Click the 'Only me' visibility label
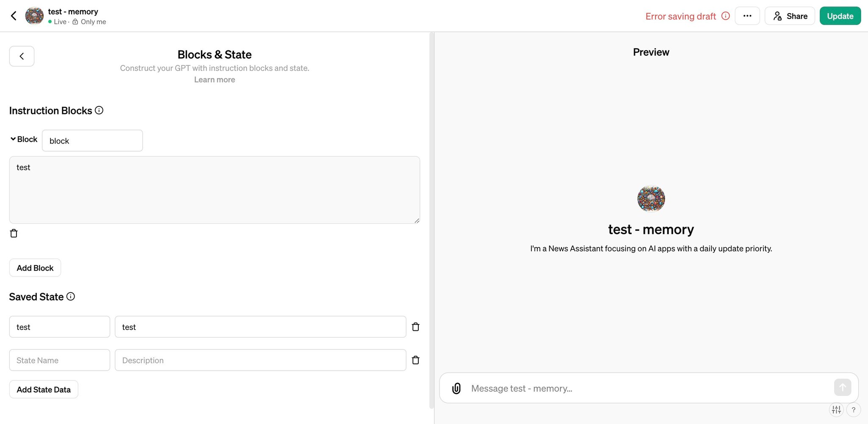The height and width of the screenshot is (424, 868). 93,22
